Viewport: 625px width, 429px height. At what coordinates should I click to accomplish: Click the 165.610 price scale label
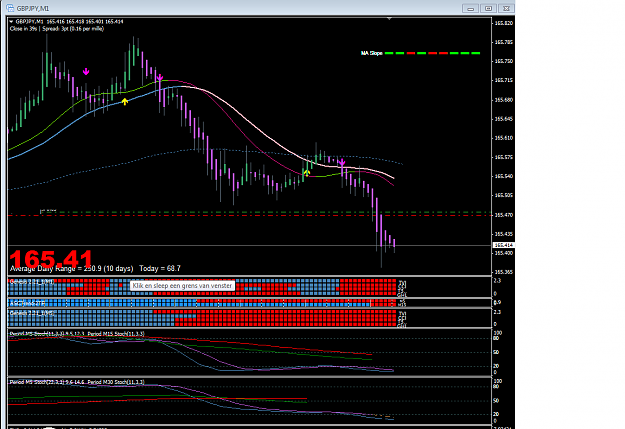(x=504, y=138)
